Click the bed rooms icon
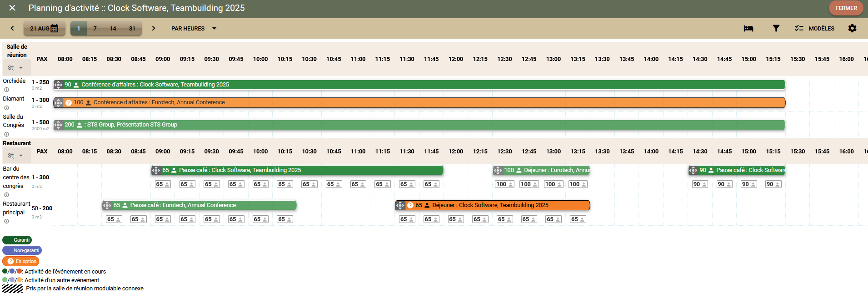Screen dimensions: 868x299 click(748, 28)
